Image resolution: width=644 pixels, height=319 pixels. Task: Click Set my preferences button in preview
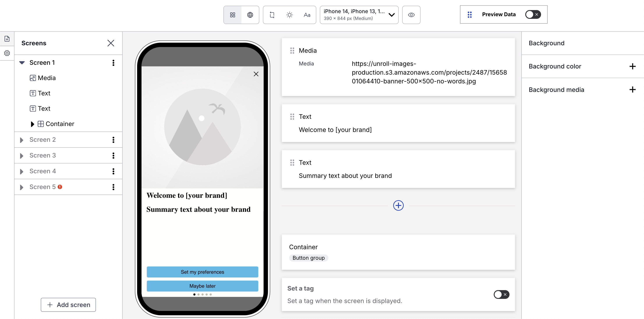(202, 272)
